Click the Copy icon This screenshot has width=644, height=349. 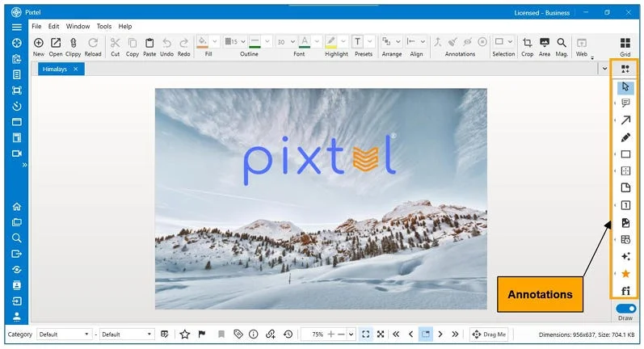133,43
